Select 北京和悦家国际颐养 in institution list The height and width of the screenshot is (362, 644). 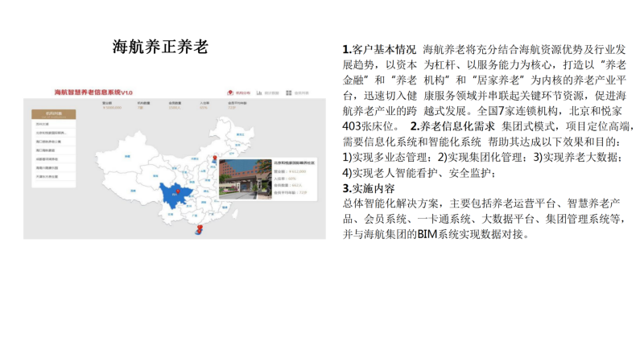pos(54,133)
